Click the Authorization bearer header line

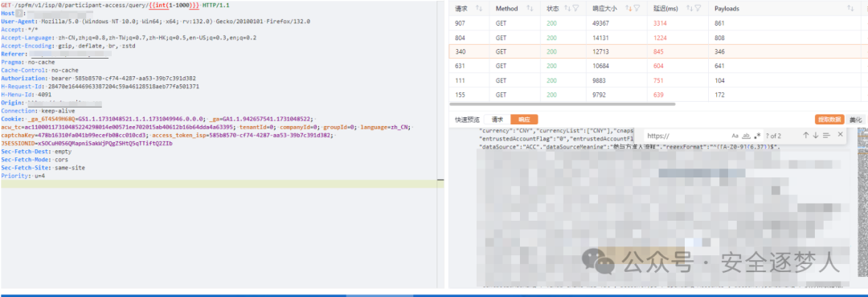coord(98,79)
